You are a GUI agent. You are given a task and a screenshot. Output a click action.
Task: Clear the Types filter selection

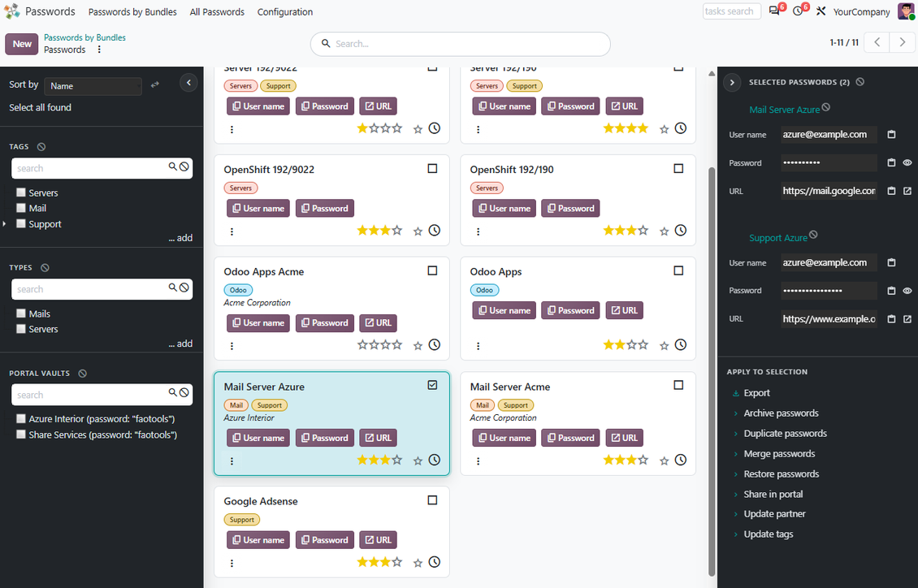pyautogui.click(x=45, y=268)
